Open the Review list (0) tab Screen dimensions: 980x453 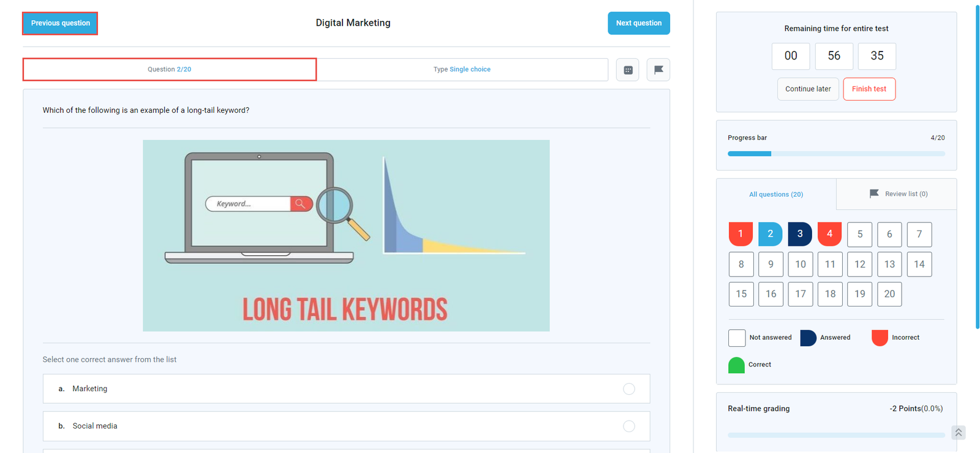898,194
